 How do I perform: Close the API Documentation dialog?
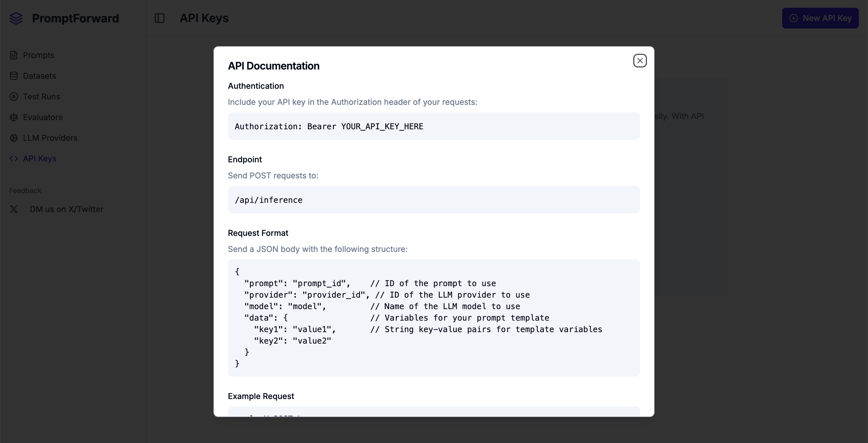coord(640,60)
